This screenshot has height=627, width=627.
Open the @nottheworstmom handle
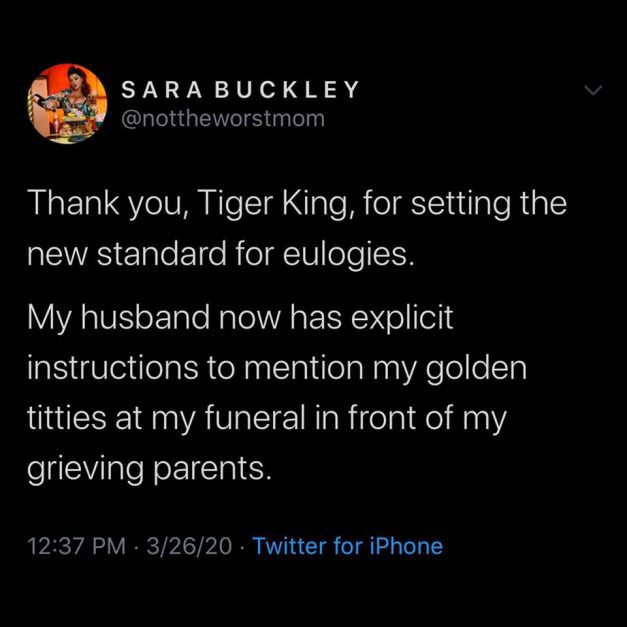223,119
